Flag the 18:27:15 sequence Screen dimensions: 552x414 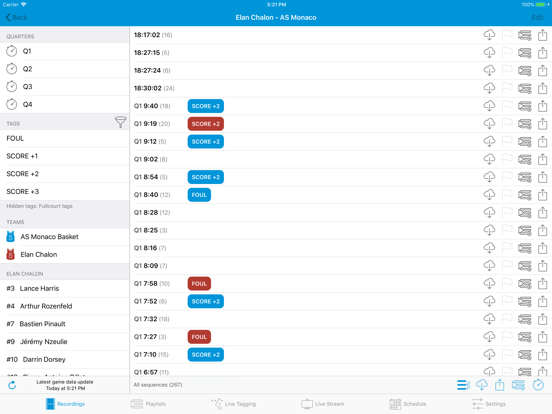pyautogui.click(x=507, y=52)
